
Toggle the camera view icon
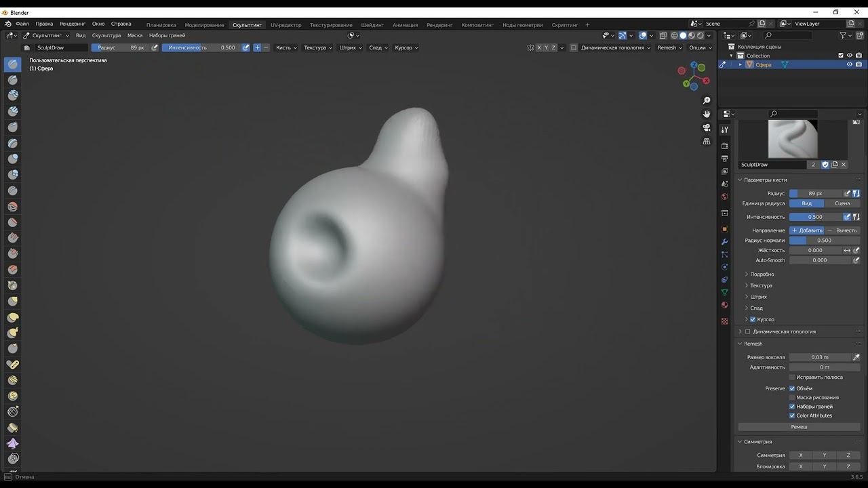coord(707,127)
